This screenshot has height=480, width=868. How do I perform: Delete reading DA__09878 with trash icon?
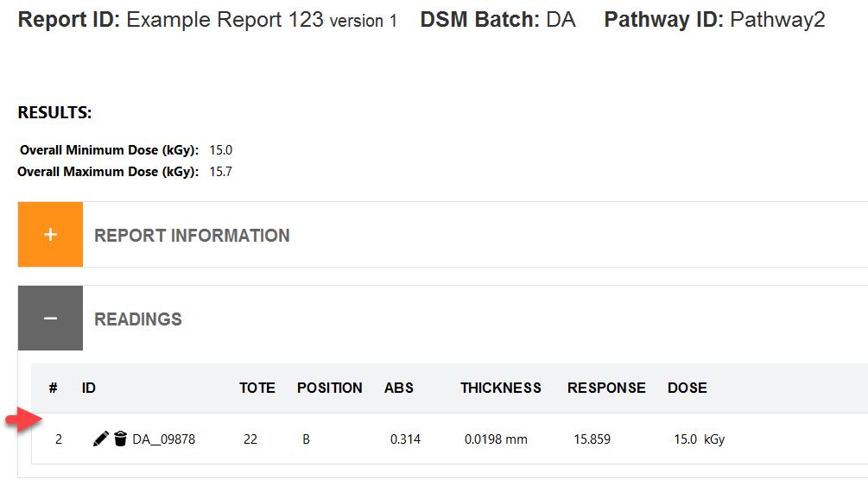(120, 439)
